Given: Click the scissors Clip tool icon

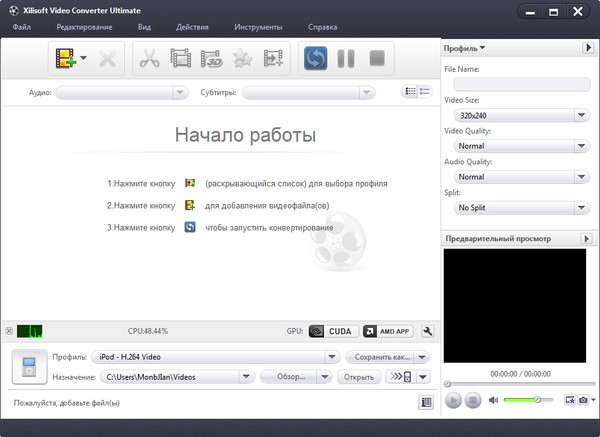Looking at the screenshot, I should (x=150, y=59).
